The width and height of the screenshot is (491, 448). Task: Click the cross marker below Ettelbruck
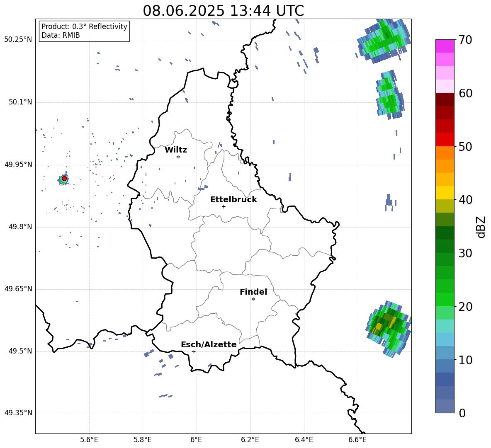coord(224,206)
